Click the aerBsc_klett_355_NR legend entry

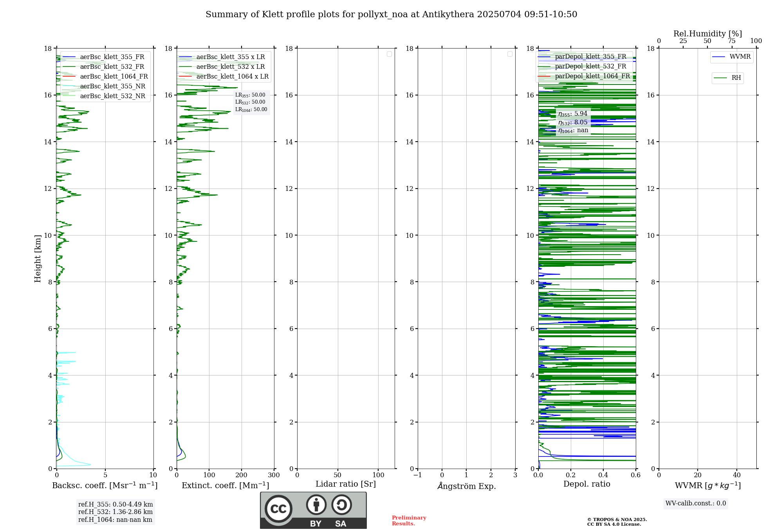pyautogui.click(x=104, y=86)
